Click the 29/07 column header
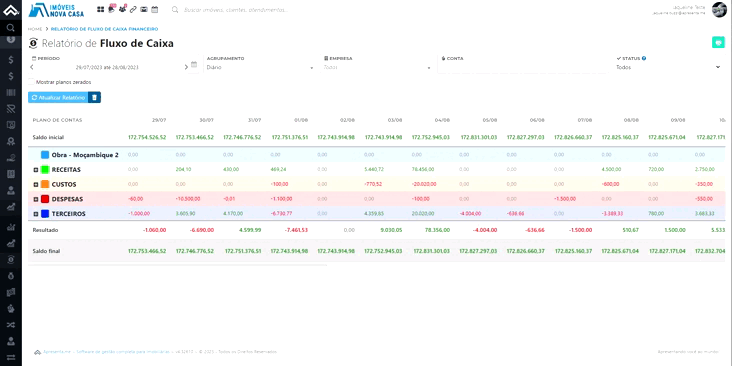The width and height of the screenshot is (732, 366). click(159, 120)
